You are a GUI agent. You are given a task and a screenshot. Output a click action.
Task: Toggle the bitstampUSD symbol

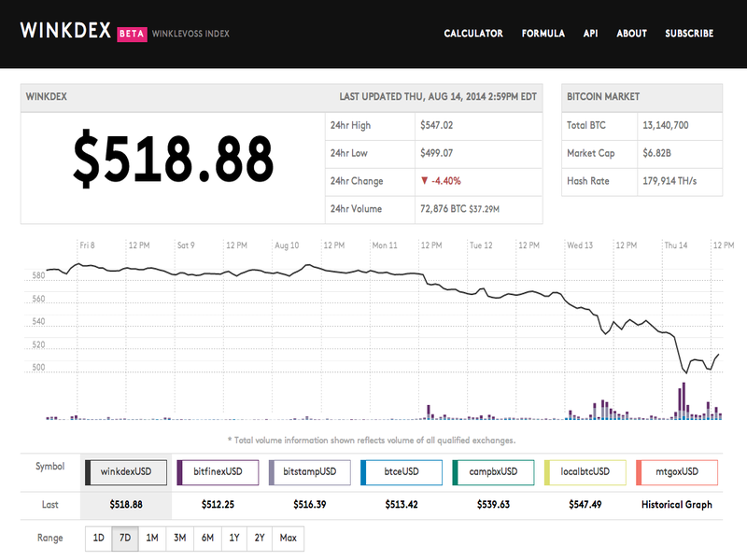coord(309,472)
